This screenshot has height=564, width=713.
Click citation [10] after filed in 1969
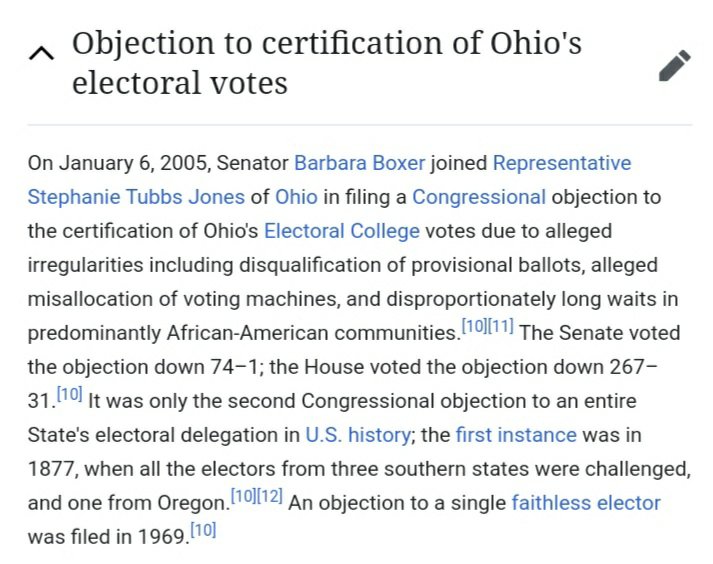pyautogui.click(x=202, y=530)
